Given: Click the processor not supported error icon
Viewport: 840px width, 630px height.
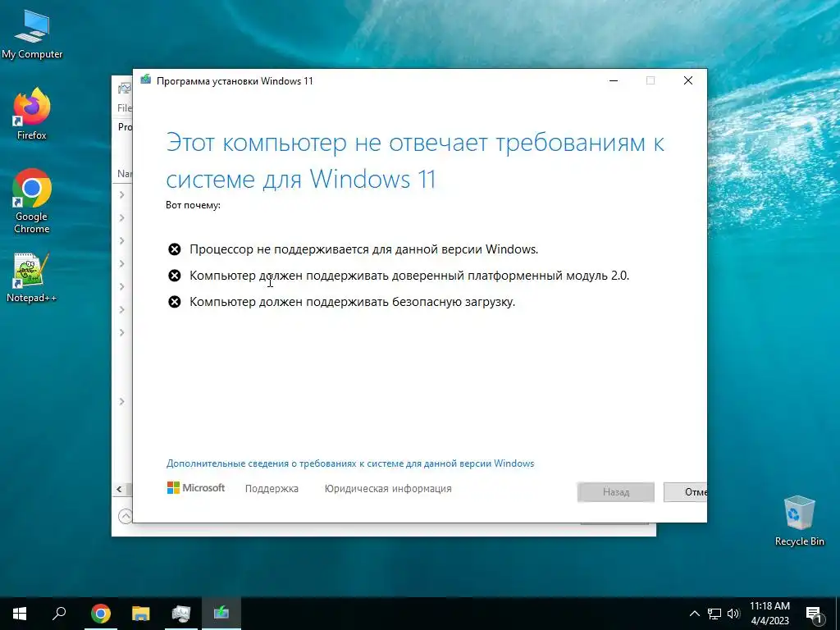Looking at the screenshot, I should click(x=175, y=249).
